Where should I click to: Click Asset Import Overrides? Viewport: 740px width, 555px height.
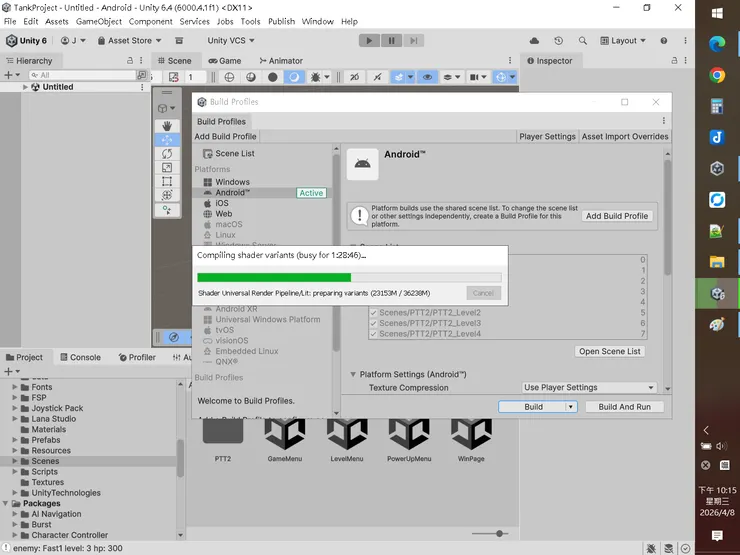click(x=625, y=136)
